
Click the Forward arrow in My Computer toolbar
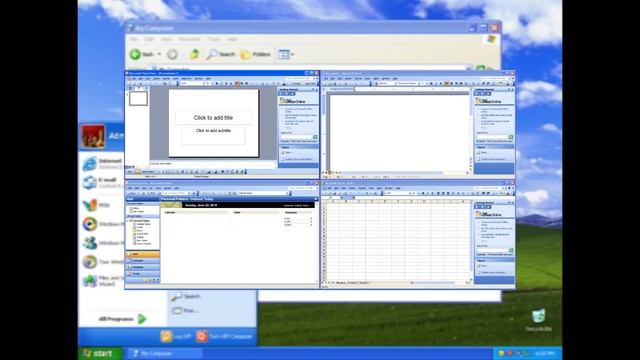coord(172,54)
